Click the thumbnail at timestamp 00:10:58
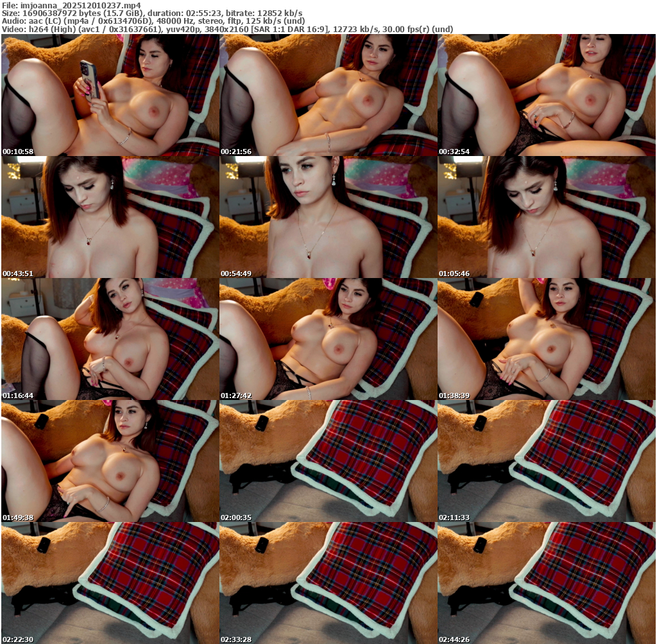The width and height of the screenshot is (657, 644). (110, 95)
